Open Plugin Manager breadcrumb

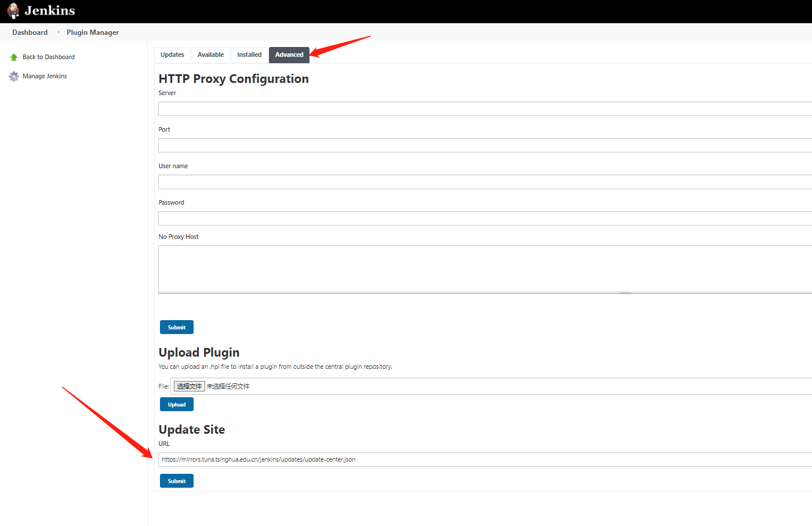pos(93,32)
